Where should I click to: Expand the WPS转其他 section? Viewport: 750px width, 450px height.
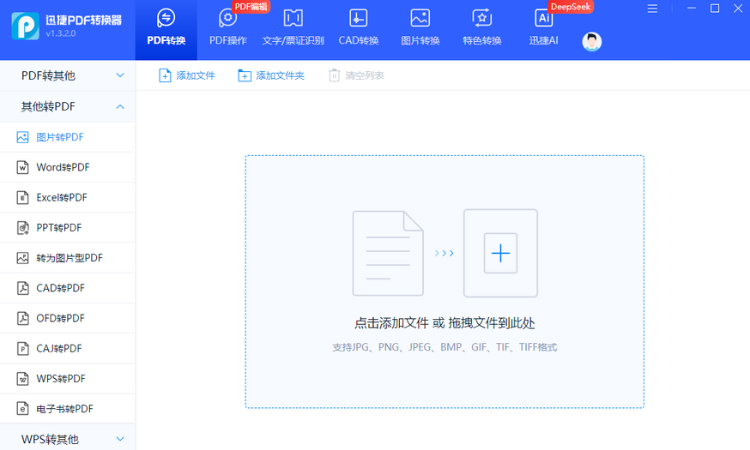tap(67, 438)
